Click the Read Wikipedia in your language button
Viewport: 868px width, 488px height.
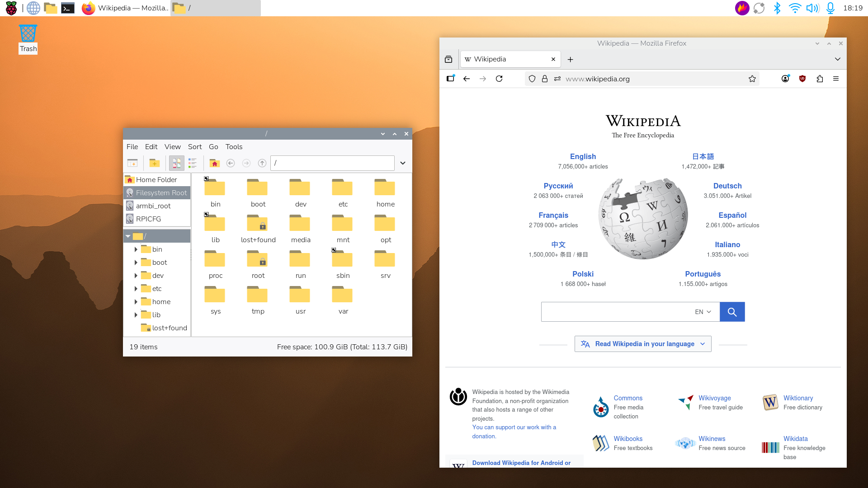[x=642, y=343]
